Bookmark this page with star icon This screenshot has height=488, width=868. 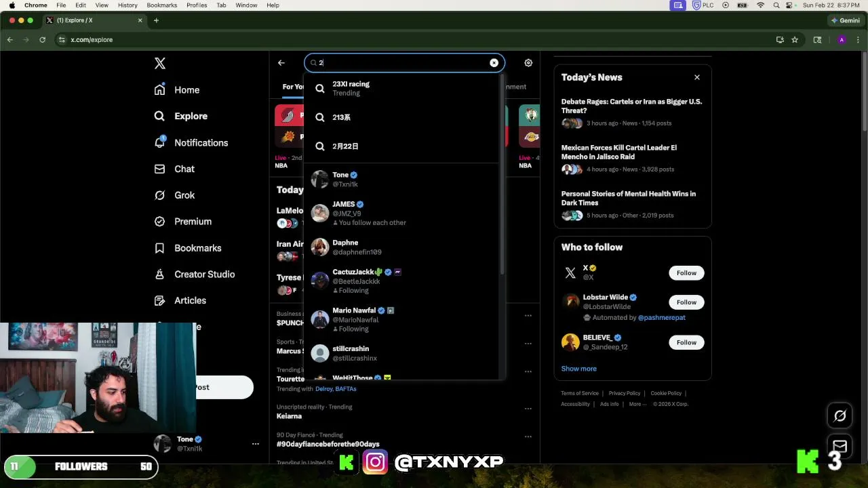tap(795, 40)
